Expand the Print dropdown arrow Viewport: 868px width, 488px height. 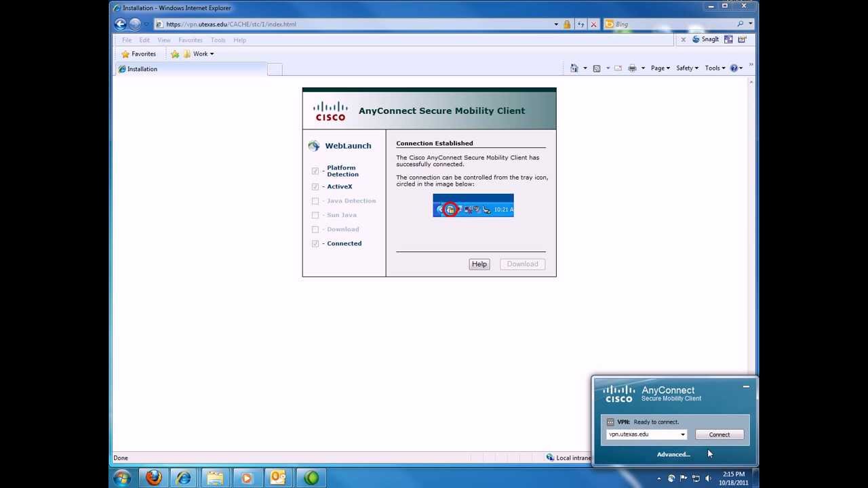[643, 68]
